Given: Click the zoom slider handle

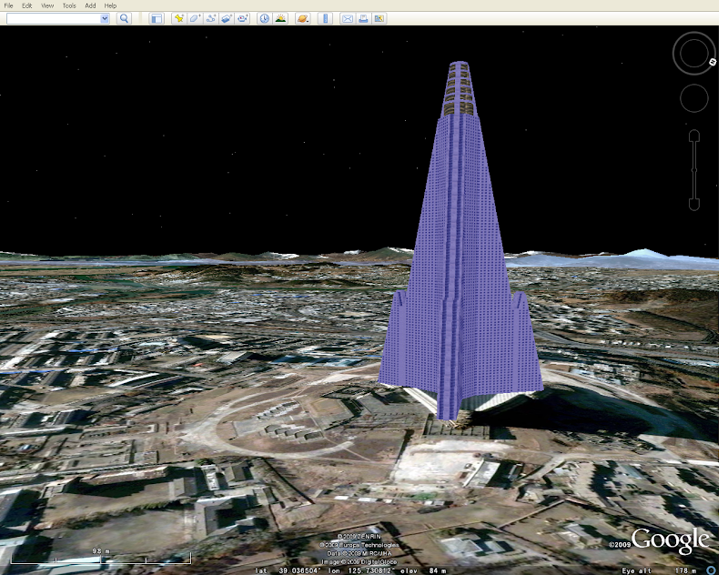Looking at the screenshot, I should 694,170.
